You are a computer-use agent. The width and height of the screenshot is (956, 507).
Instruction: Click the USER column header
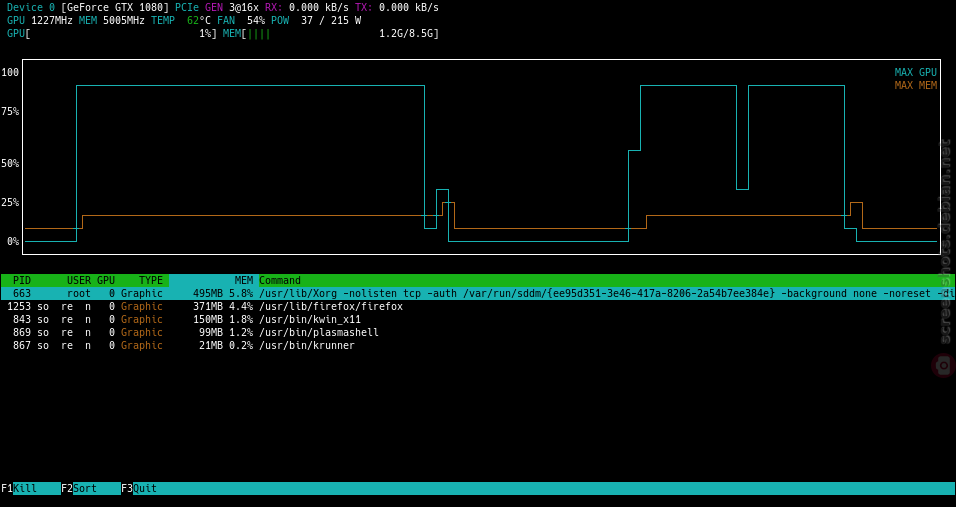click(79, 280)
